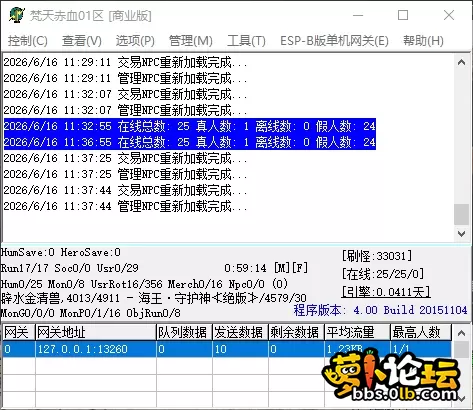Select log line 11:29:11 交易NPC重新加载完成
Image resolution: width=473 pixels, height=410 pixels.
tap(126, 62)
